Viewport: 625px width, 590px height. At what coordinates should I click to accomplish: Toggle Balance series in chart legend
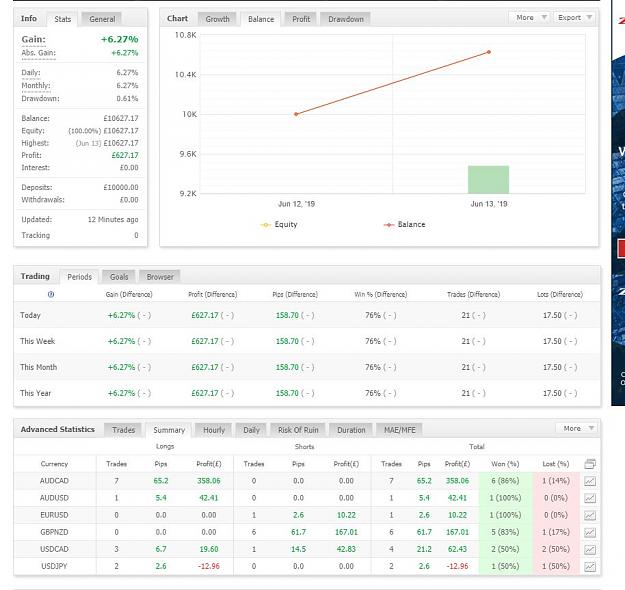pyautogui.click(x=405, y=224)
